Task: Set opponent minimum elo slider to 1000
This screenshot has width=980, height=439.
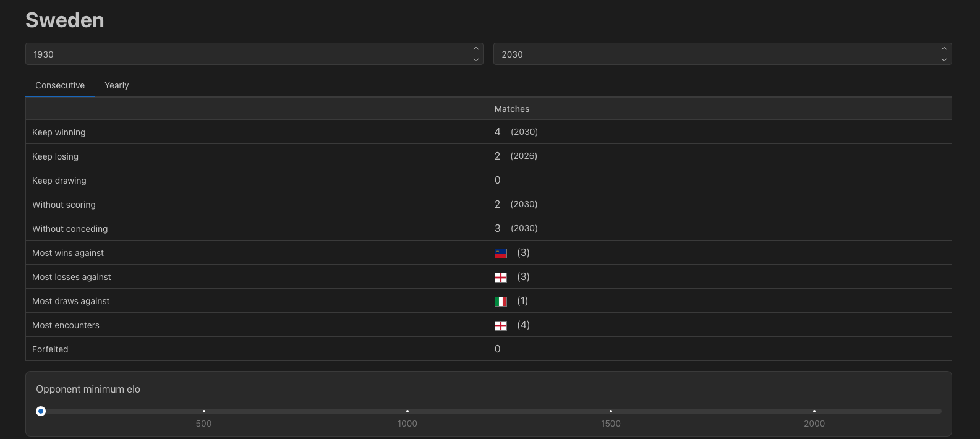Action: (407, 411)
